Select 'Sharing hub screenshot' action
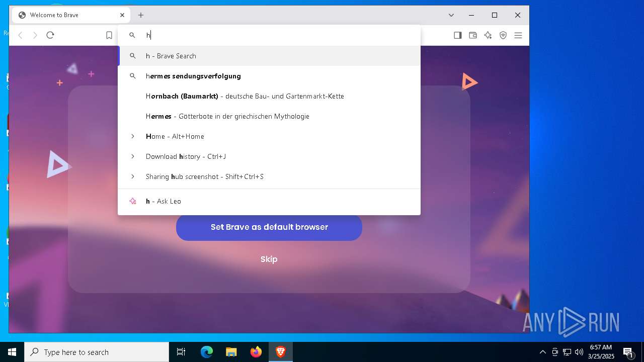The image size is (644, 362). point(269,176)
